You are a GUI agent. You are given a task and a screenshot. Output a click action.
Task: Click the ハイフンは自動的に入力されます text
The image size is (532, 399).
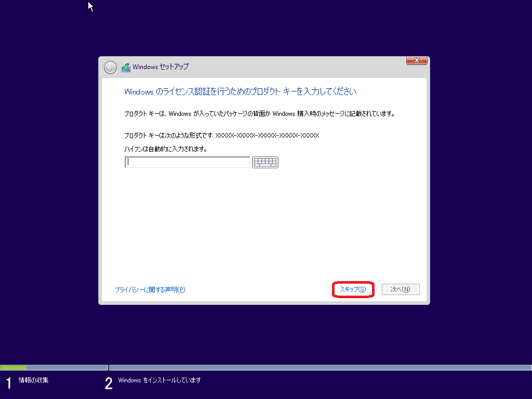(x=166, y=149)
